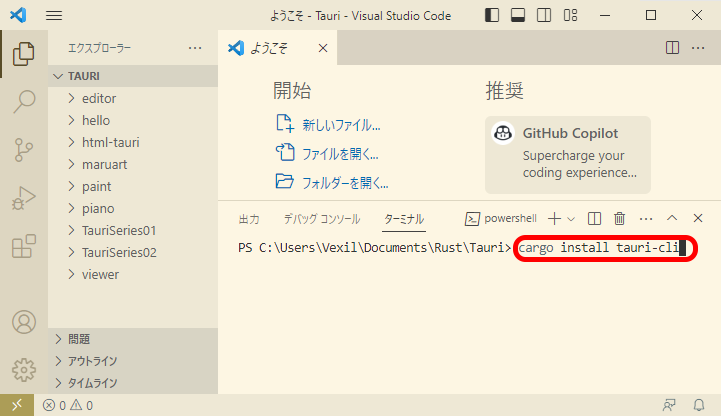Toggle the secondary sidebar layout button

pyautogui.click(x=543, y=15)
